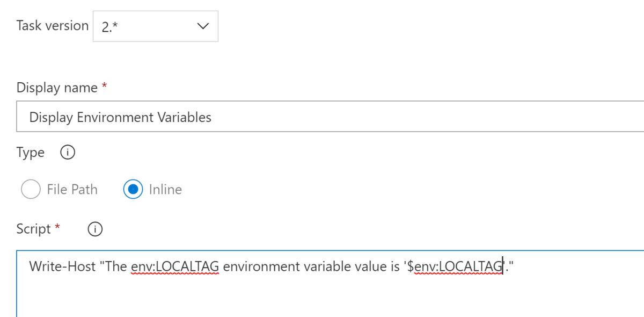
Task: Select the Inline radio button
Action: [x=133, y=189]
